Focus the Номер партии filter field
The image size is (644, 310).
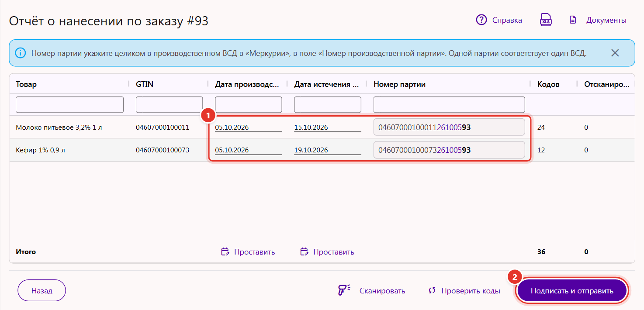pos(449,105)
